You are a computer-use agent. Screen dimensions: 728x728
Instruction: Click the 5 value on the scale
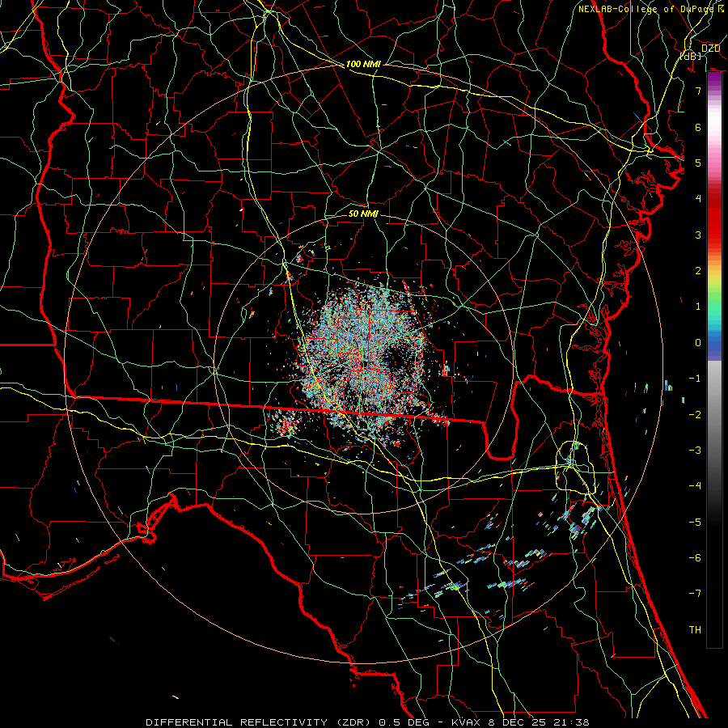coord(698,163)
